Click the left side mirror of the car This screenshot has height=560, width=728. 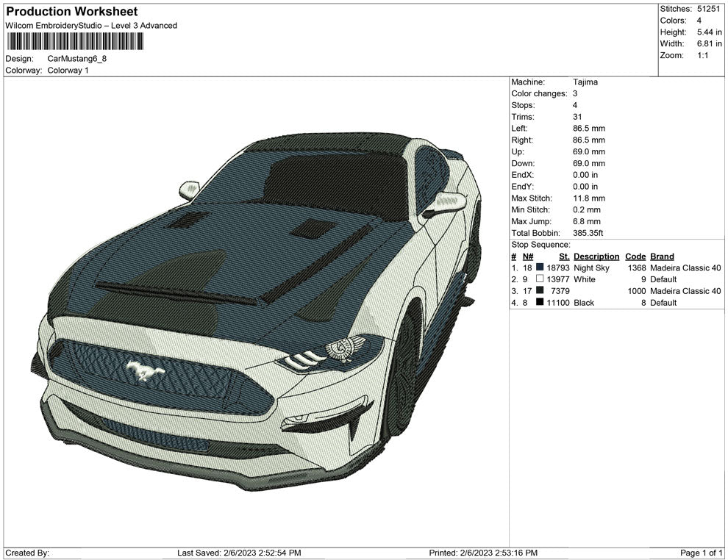[189, 190]
